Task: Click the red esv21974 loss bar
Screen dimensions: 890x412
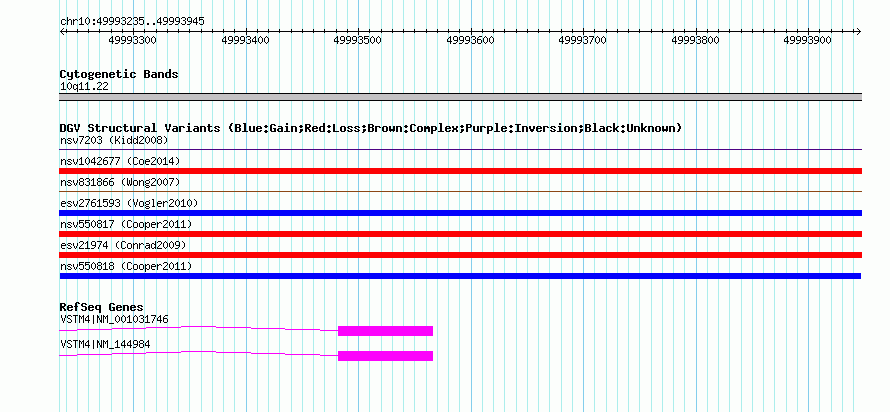Action: (460, 255)
